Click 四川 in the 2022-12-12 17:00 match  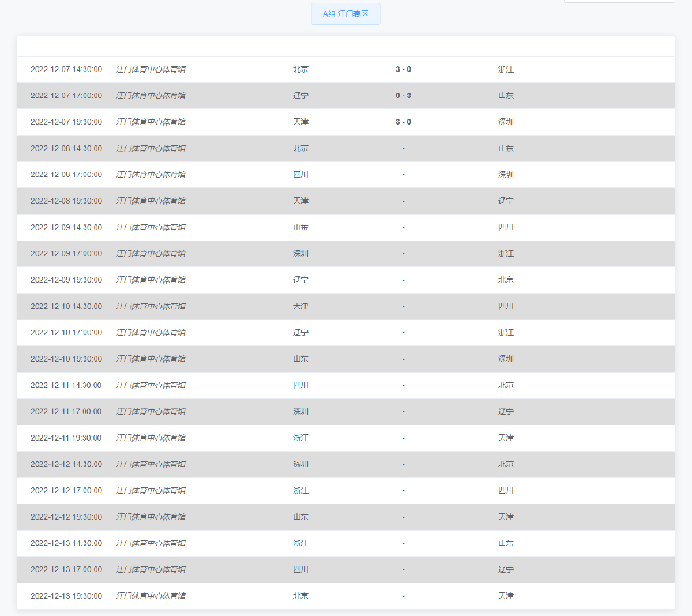[x=506, y=491]
